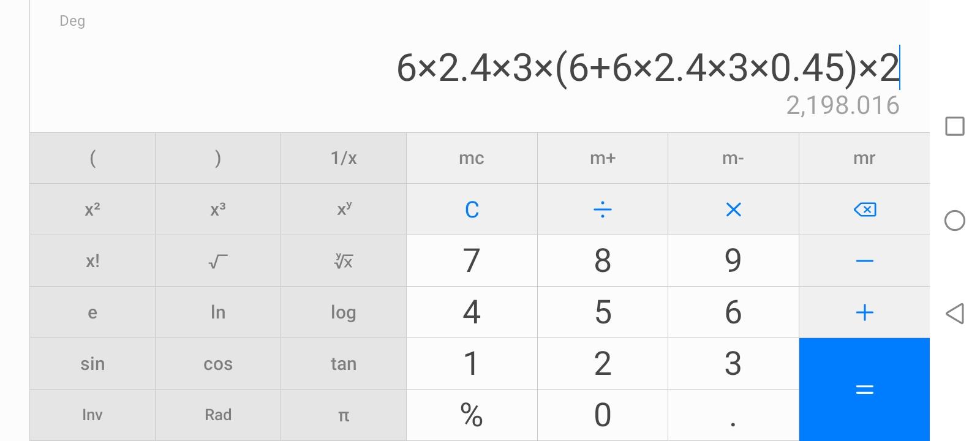Clear the expression with C

(x=472, y=209)
